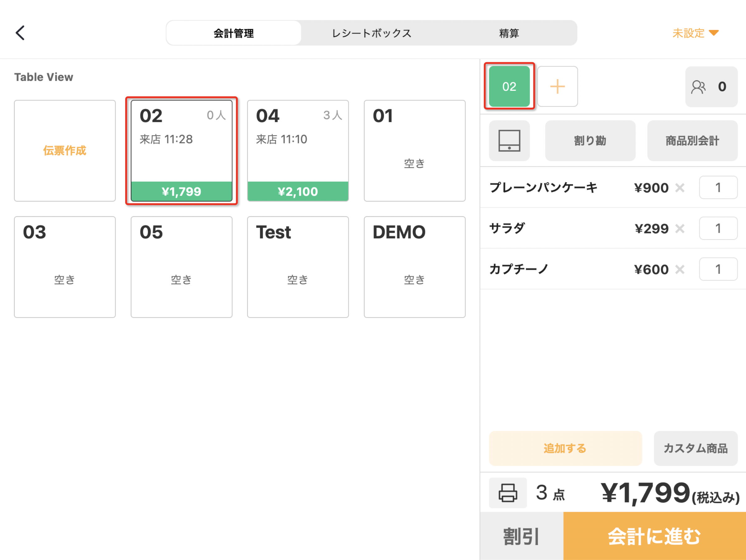Select empty DEMO table card
Screen dimensions: 746x560
(414, 267)
